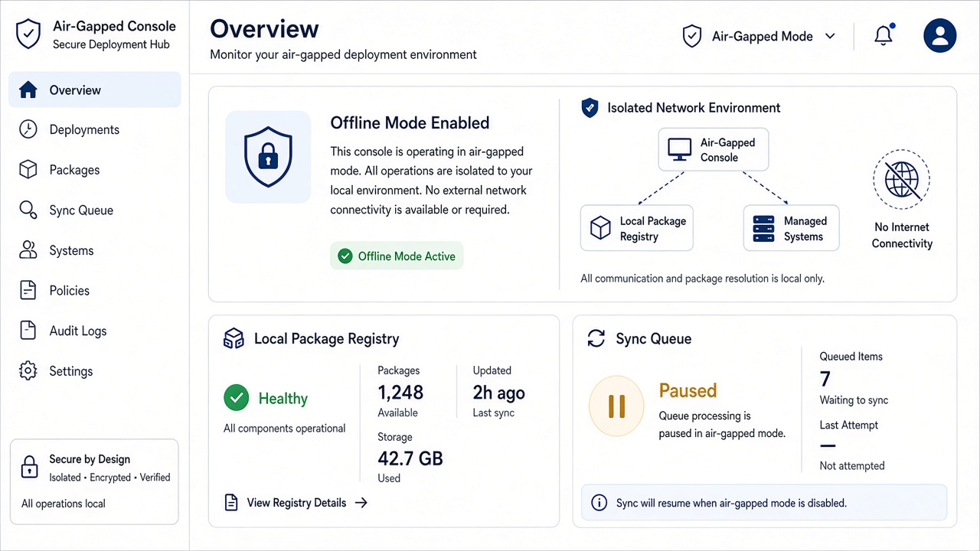Open the View Registry Details link
This screenshot has width=980, height=551.
coord(296,503)
